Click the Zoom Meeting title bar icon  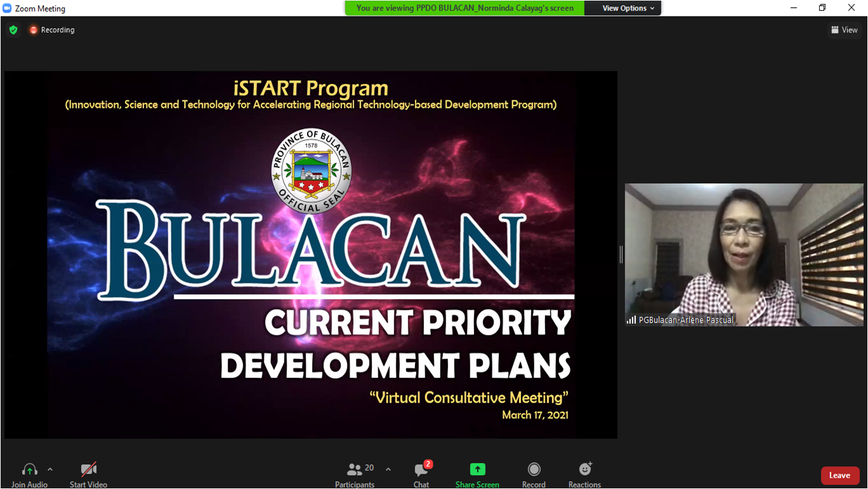point(7,8)
